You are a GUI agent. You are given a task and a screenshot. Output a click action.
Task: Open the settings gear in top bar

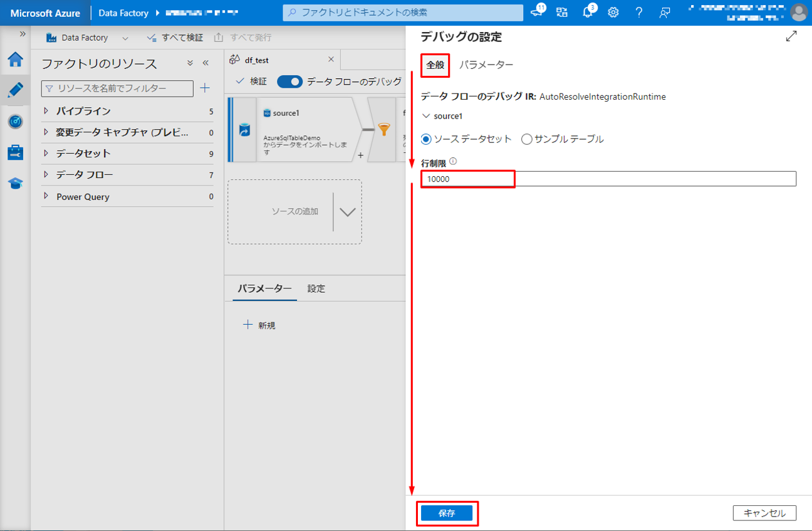[613, 13]
